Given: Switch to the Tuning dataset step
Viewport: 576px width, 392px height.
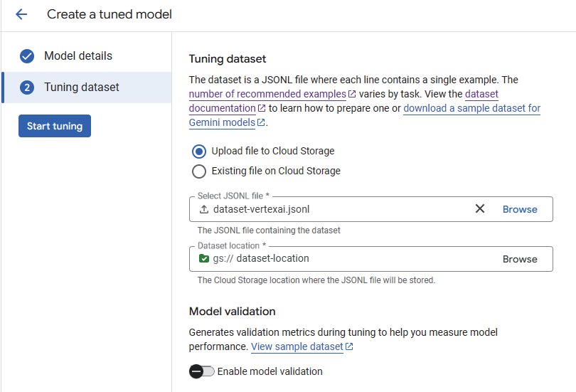Looking at the screenshot, I should [x=82, y=88].
